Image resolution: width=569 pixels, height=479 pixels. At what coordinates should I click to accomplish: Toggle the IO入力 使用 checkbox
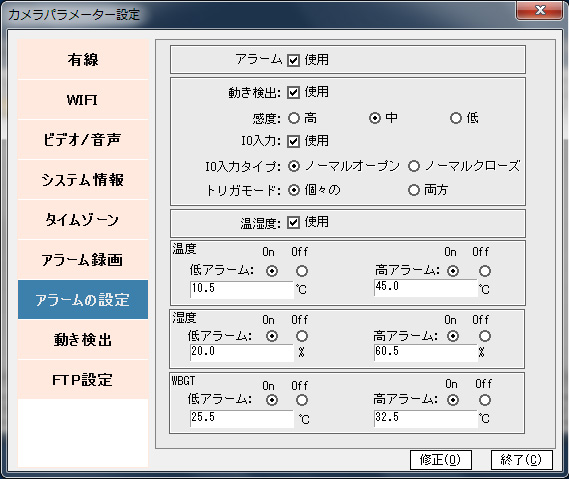(293, 141)
